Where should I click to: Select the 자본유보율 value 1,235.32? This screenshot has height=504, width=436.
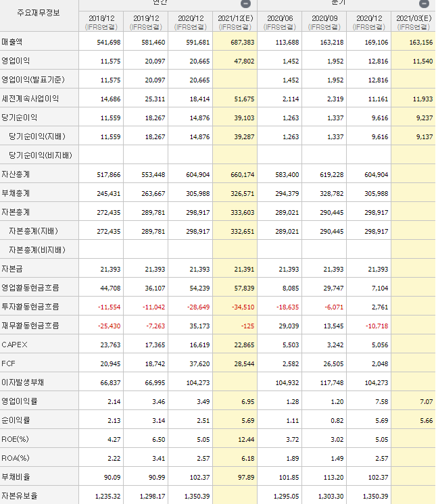click(107, 497)
